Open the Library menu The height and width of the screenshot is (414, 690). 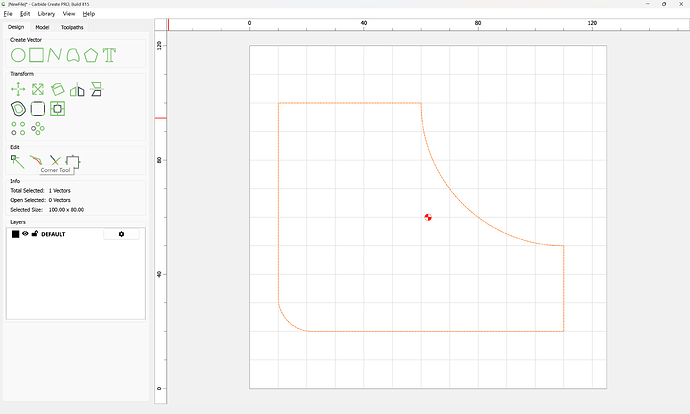click(46, 14)
